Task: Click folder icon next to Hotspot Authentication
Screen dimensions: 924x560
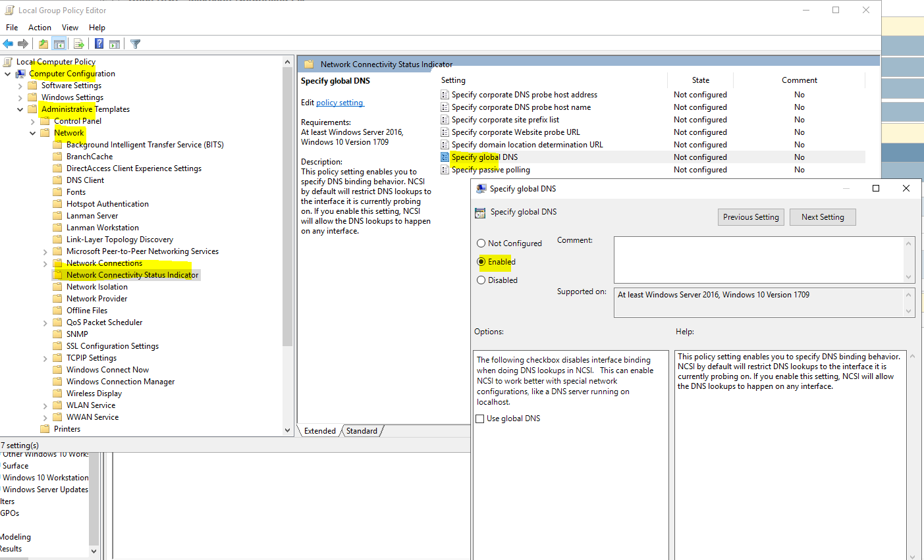Action: coord(57,204)
